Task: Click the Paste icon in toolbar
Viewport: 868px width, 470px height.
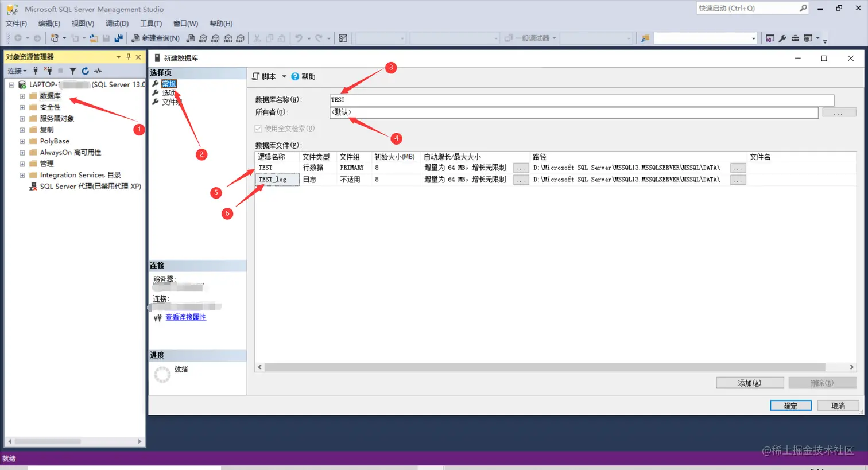Action: pyautogui.click(x=281, y=38)
